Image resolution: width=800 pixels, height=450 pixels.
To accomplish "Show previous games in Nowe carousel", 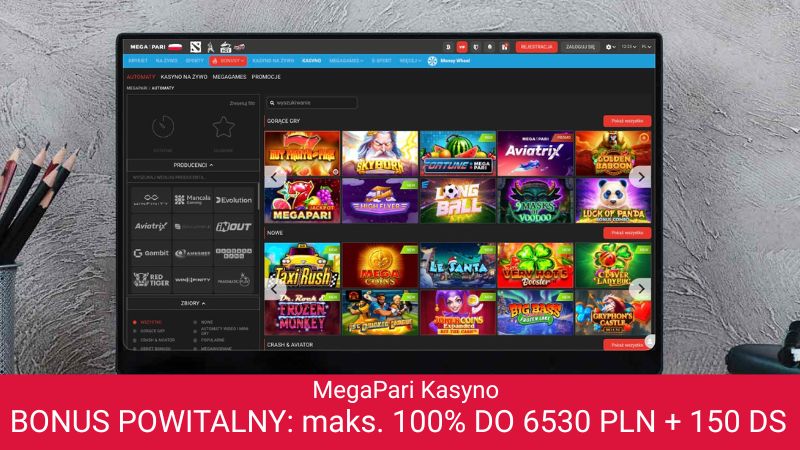I will click(274, 289).
